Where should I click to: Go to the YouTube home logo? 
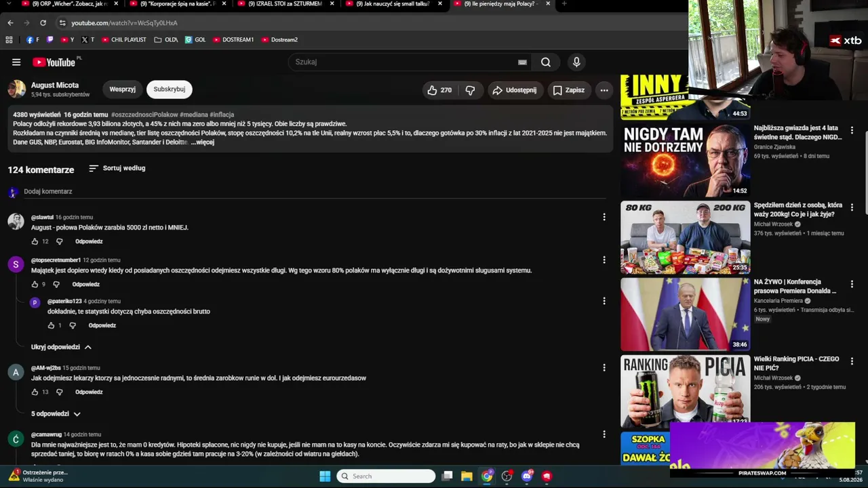[x=54, y=62]
